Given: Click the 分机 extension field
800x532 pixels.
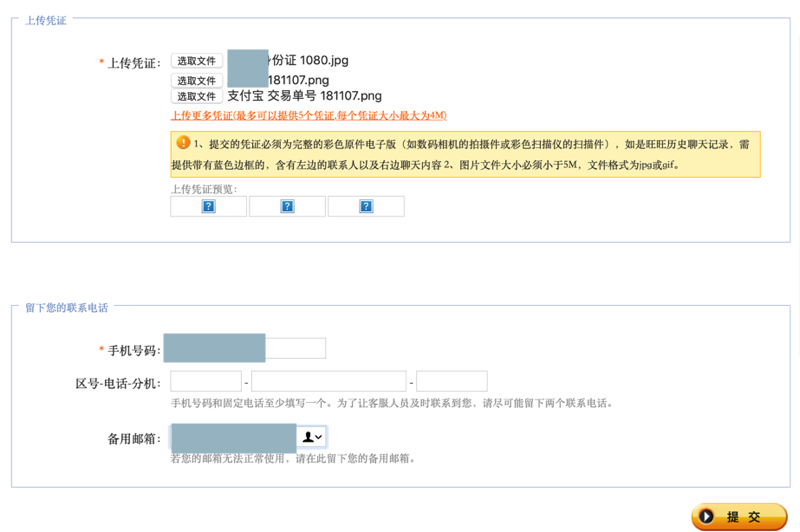Looking at the screenshot, I should tap(451, 381).
